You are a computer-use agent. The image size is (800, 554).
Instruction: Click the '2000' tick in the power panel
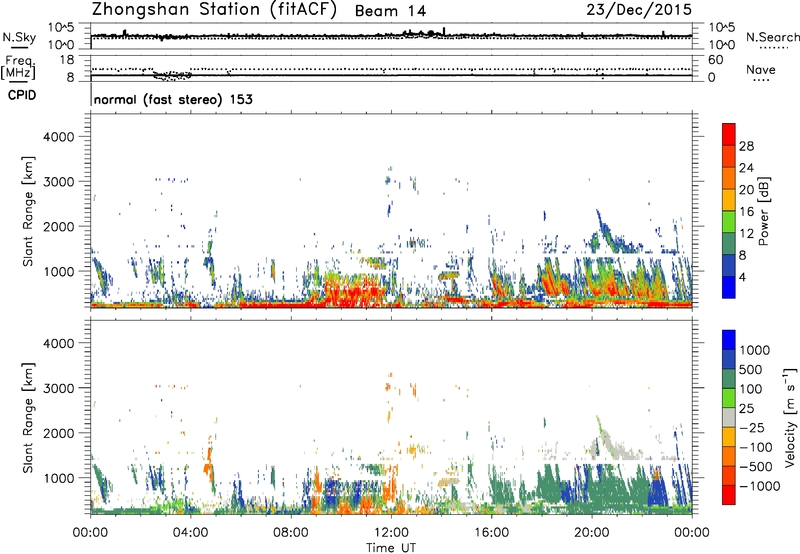[x=58, y=226]
